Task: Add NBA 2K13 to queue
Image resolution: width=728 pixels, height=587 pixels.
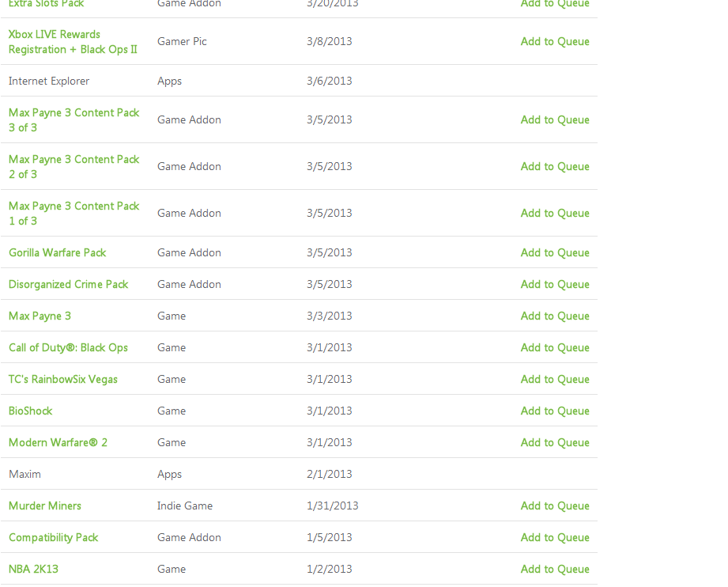Action: (x=554, y=569)
